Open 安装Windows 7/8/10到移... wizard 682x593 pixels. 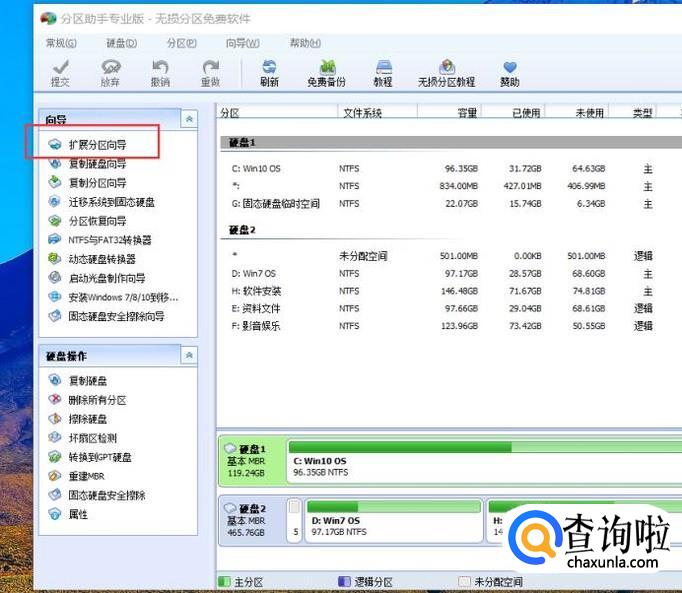tap(113, 297)
